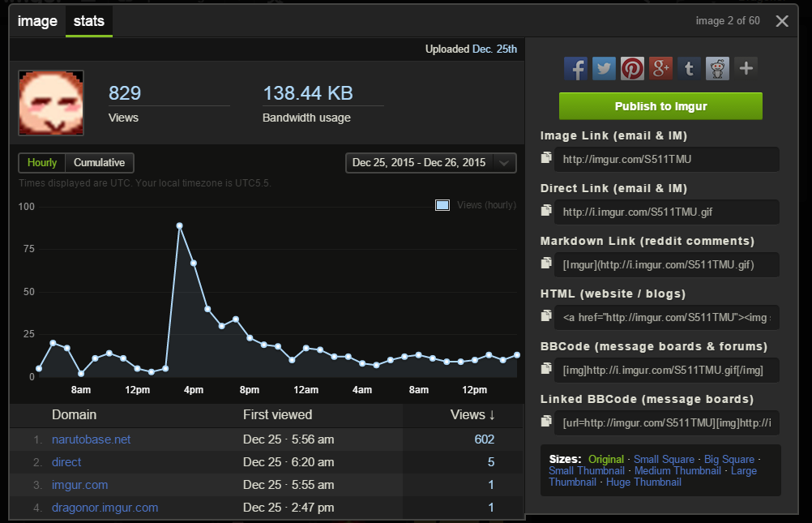Select the Image Link URL field
This screenshot has width=812, height=523.
(667, 159)
